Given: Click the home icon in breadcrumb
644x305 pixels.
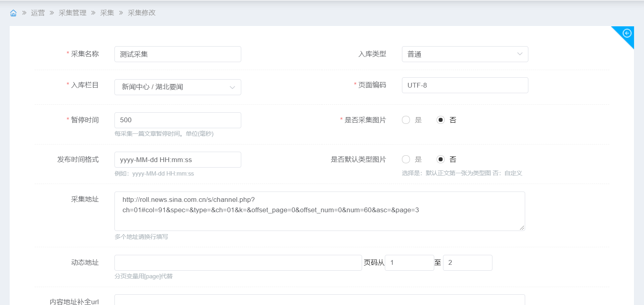Looking at the screenshot, I should pos(13,13).
